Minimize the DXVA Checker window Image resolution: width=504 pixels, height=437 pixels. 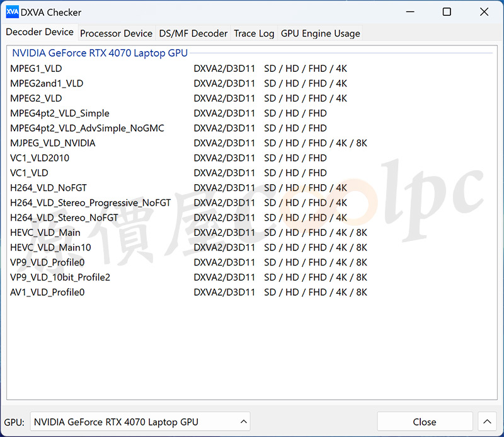[410, 12]
